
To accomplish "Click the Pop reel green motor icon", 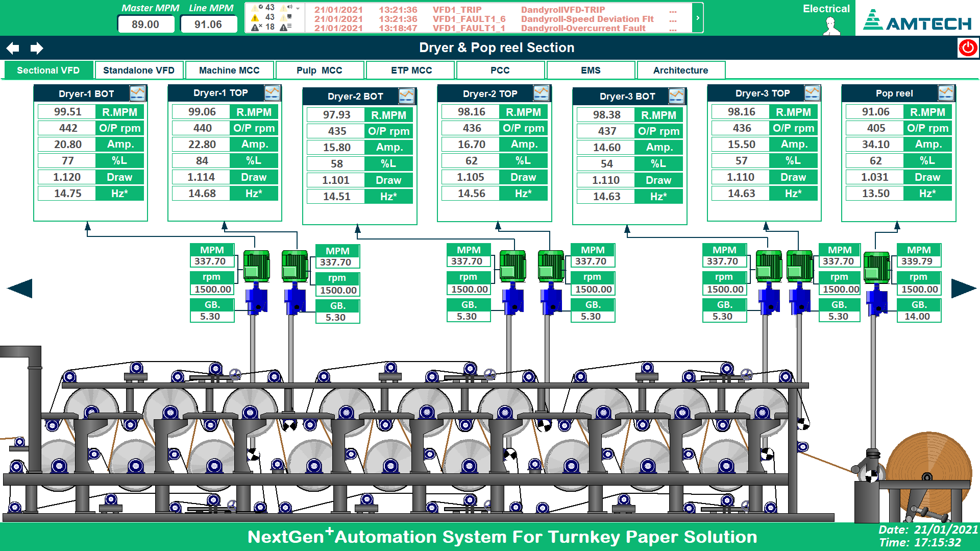I will tap(876, 267).
